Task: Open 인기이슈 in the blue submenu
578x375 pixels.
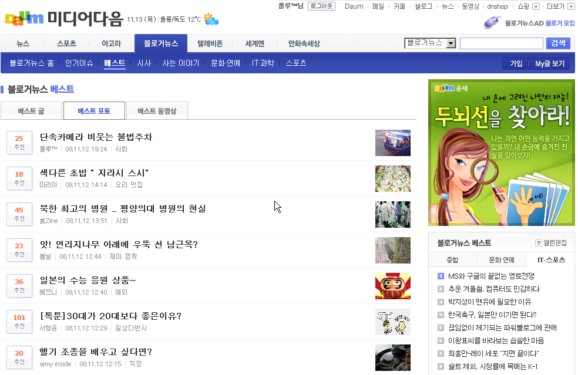Action: click(79, 63)
